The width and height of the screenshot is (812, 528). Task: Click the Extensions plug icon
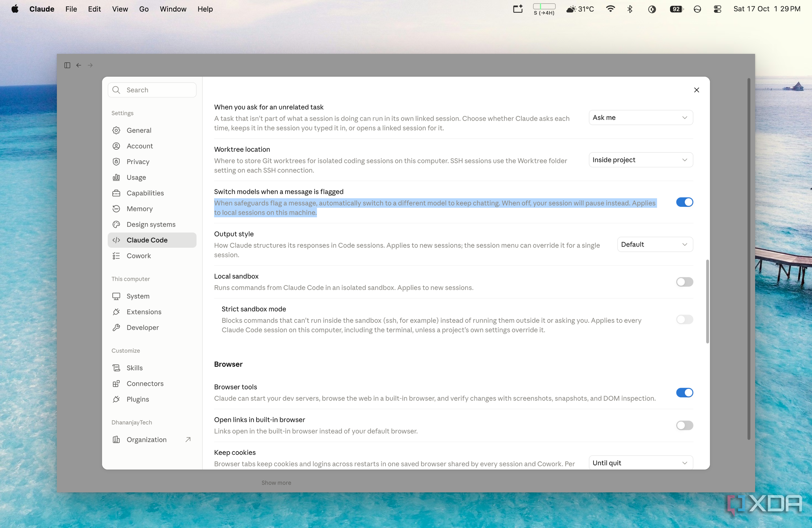116,312
